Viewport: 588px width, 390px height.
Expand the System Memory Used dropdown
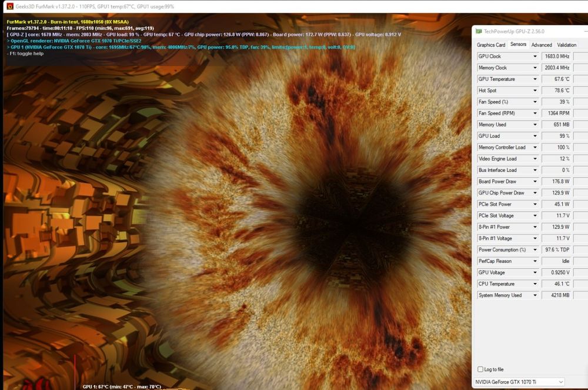[x=535, y=295]
